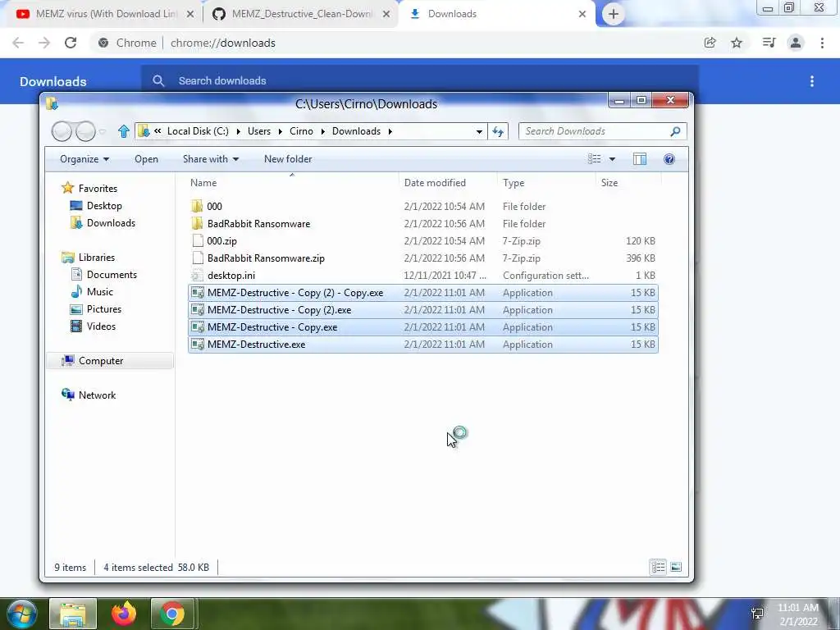This screenshot has width=840, height=630.
Task: Click the Open toolbar button
Action: point(146,159)
